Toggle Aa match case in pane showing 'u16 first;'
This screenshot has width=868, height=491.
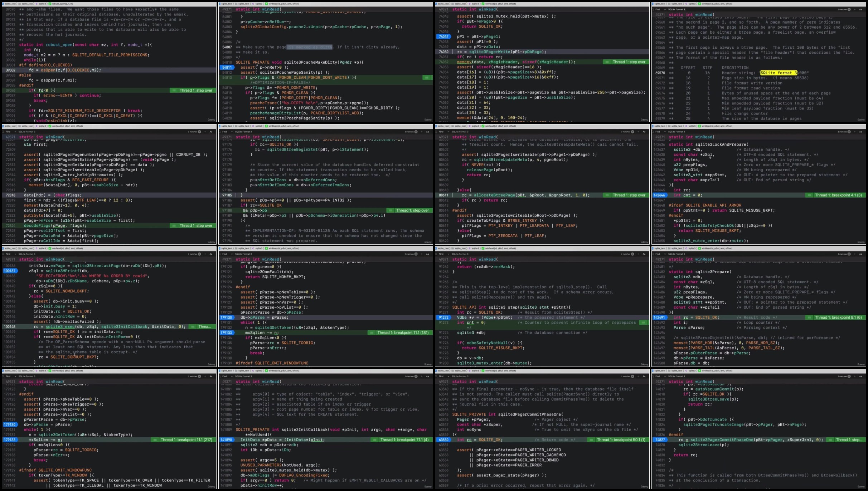tap(210, 132)
